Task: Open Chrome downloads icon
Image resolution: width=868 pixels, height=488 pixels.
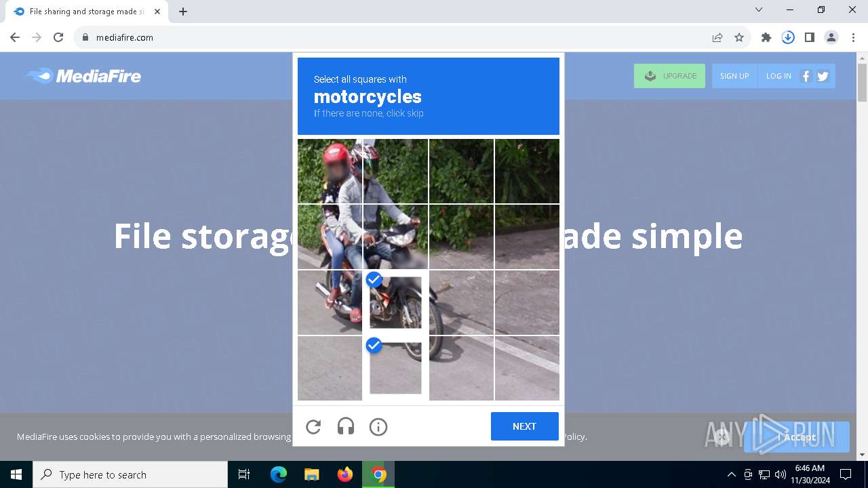Action: [x=788, y=37]
